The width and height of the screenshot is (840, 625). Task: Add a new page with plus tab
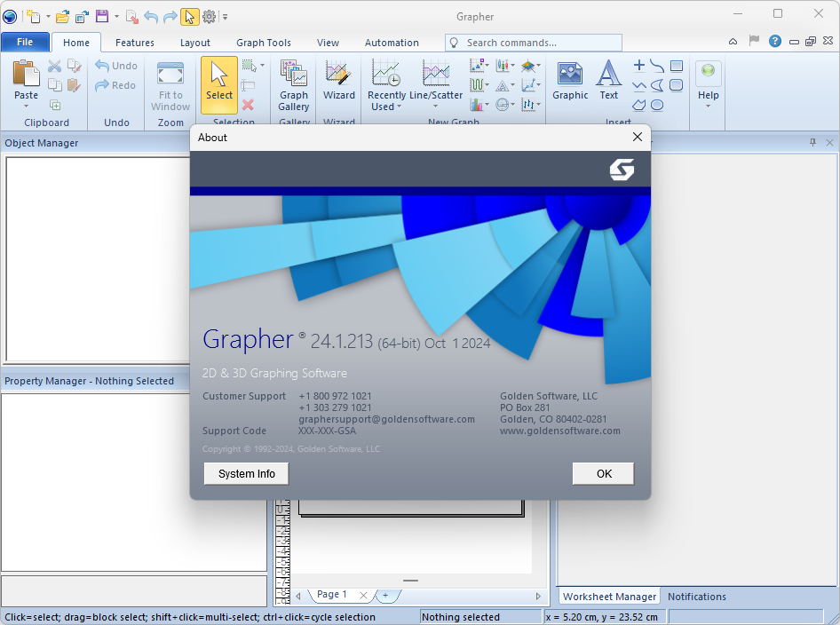pos(385,595)
